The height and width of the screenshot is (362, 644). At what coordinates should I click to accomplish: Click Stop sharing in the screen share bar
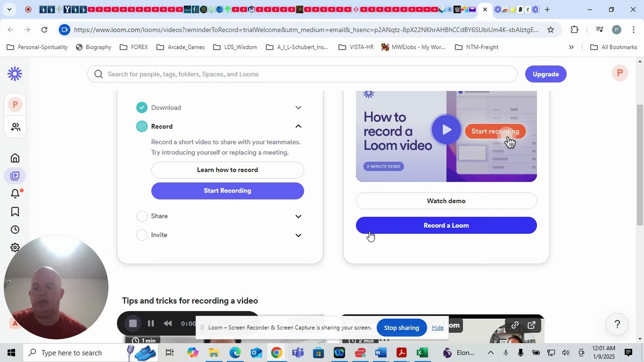[x=401, y=328]
